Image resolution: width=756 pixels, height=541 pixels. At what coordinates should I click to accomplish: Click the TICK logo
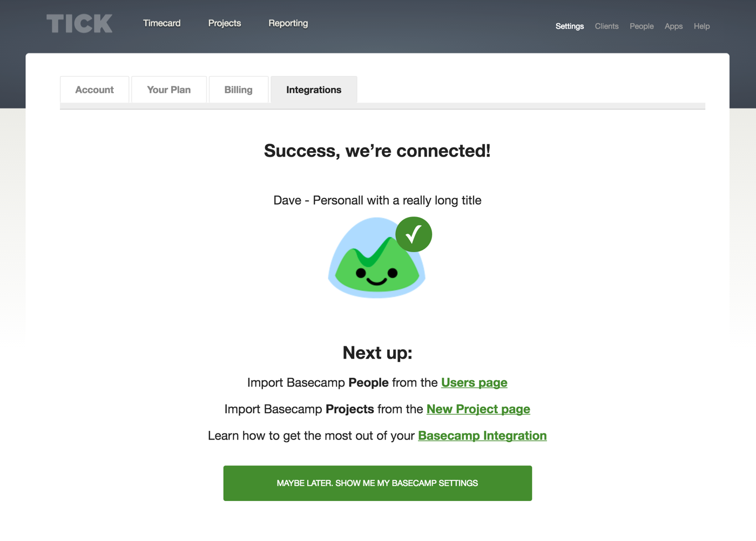(x=79, y=23)
